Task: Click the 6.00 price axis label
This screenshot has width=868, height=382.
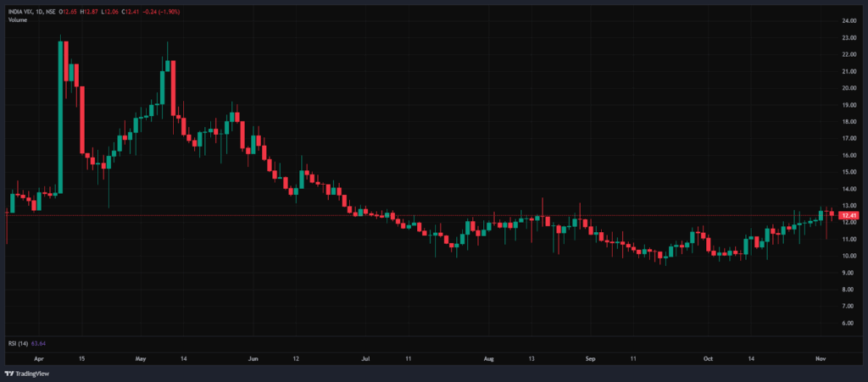Action: (x=848, y=324)
